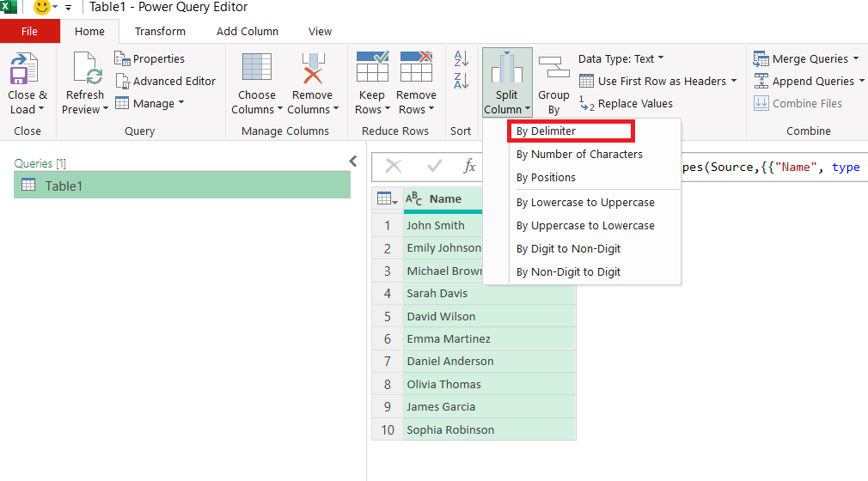This screenshot has width=868, height=481.
Task: Sort descending Z to A
Action: tap(461, 81)
